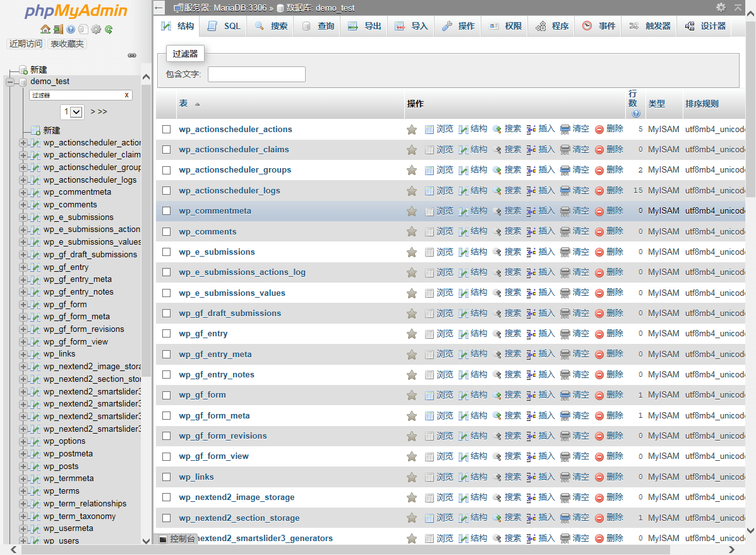This screenshot has height=555, width=756.
Task: Collapse top panel arrow icon
Action: click(738, 7)
